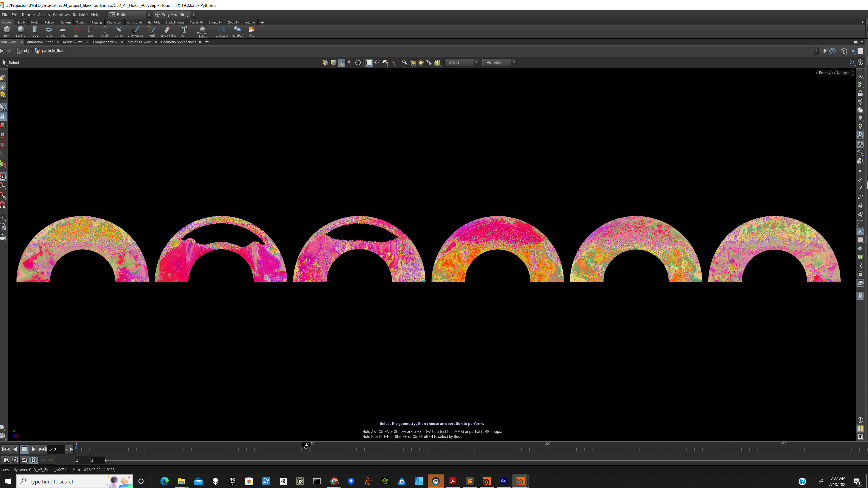Click the Torus shelf tool
This screenshot has width=868, height=488.
[49, 31]
